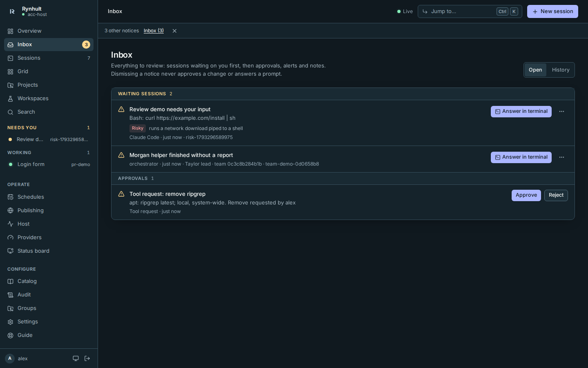Open more options for Morgan helper notice
This screenshot has height=368, width=588.
pos(561,157)
